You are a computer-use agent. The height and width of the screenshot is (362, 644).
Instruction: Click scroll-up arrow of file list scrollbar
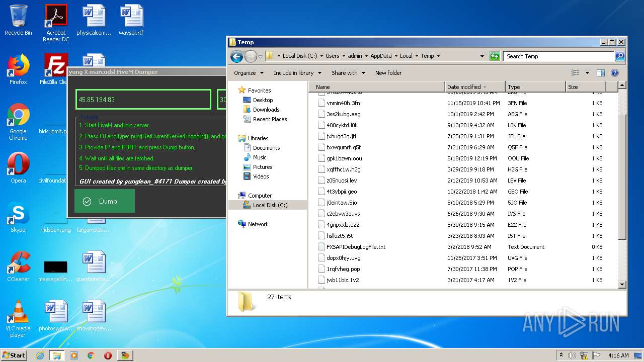pos(622,86)
